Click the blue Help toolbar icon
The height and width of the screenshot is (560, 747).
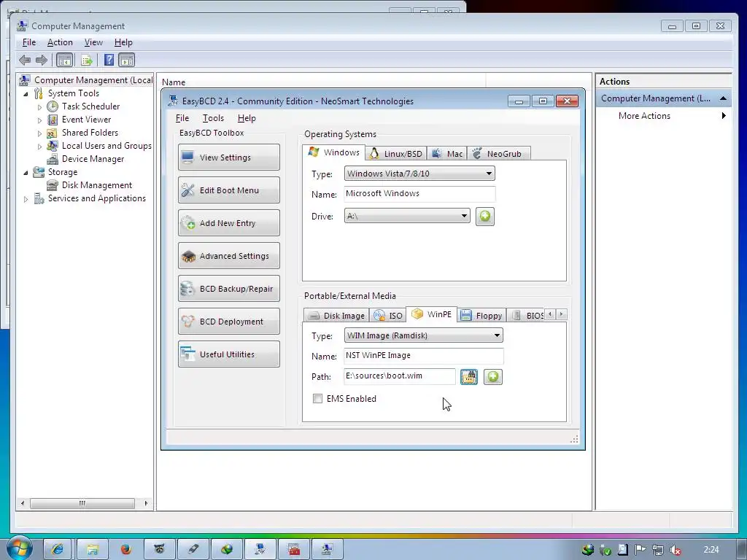tap(109, 60)
